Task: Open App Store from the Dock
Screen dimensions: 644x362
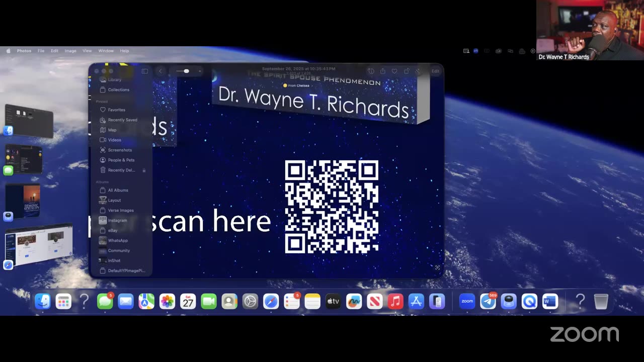Action: (416, 301)
